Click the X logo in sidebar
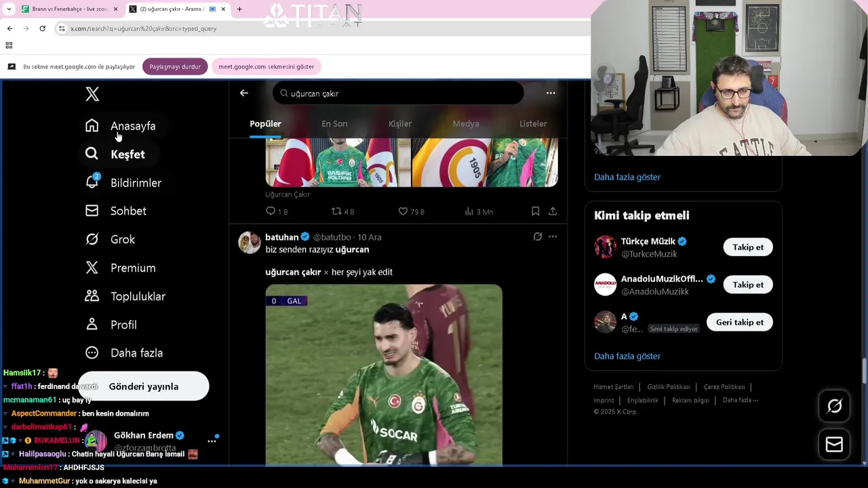 coord(92,94)
